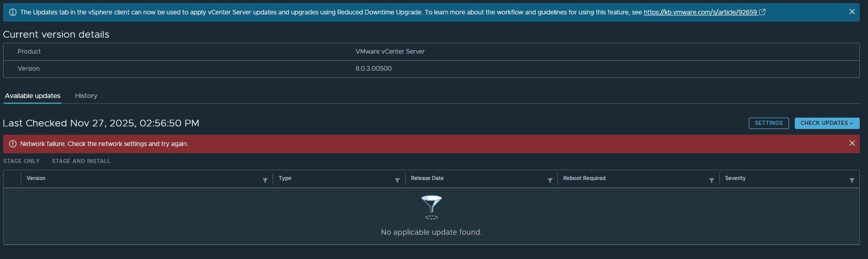Image resolution: width=868 pixels, height=259 pixels.
Task: Dismiss the Network failure error banner
Action: (x=852, y=143)
